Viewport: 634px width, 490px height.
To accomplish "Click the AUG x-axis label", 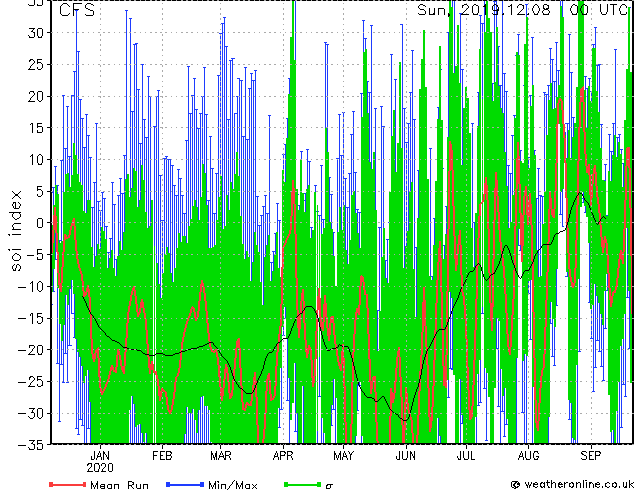I will coord(528,456).
